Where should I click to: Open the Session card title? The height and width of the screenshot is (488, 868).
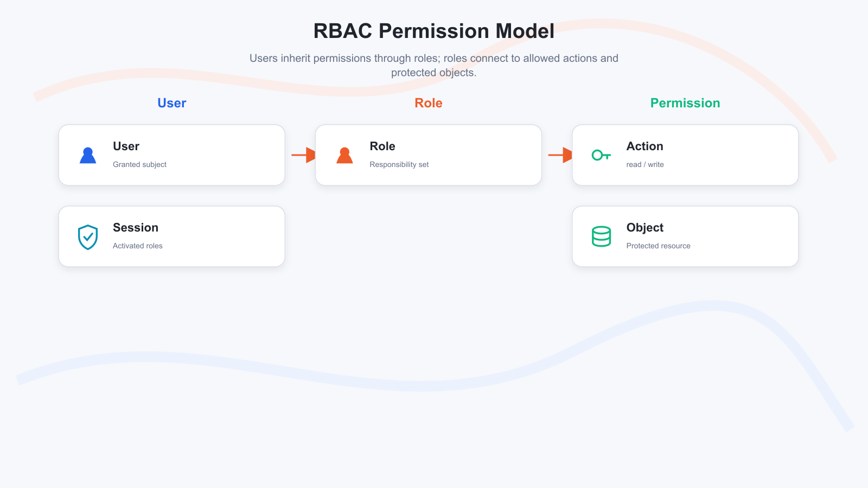click(136, 228)
